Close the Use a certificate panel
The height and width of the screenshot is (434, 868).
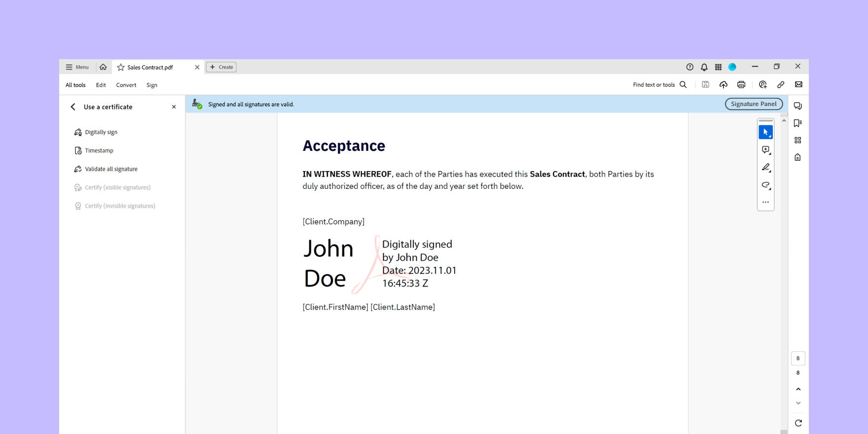174,107
